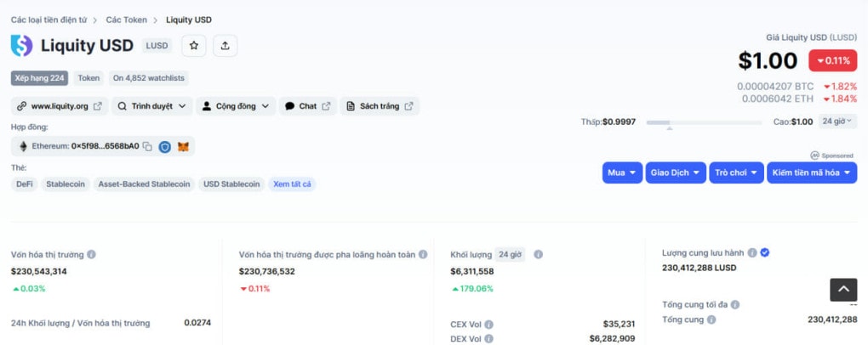The width and height of the screenshot is (868, 345).
Task: Click 0.00004207 BTC price text
Action: (775, 87)
